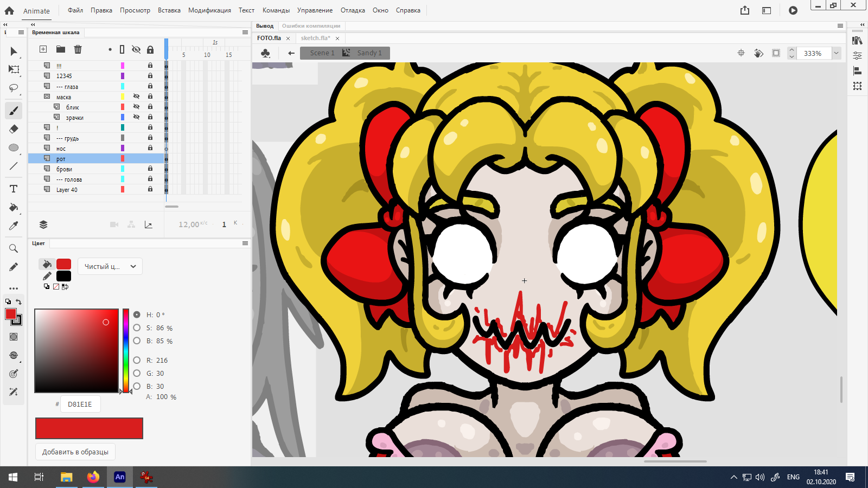868x488 pixels.
Task: Open the edit symbols club icon menu
Action: click(265, 53)
